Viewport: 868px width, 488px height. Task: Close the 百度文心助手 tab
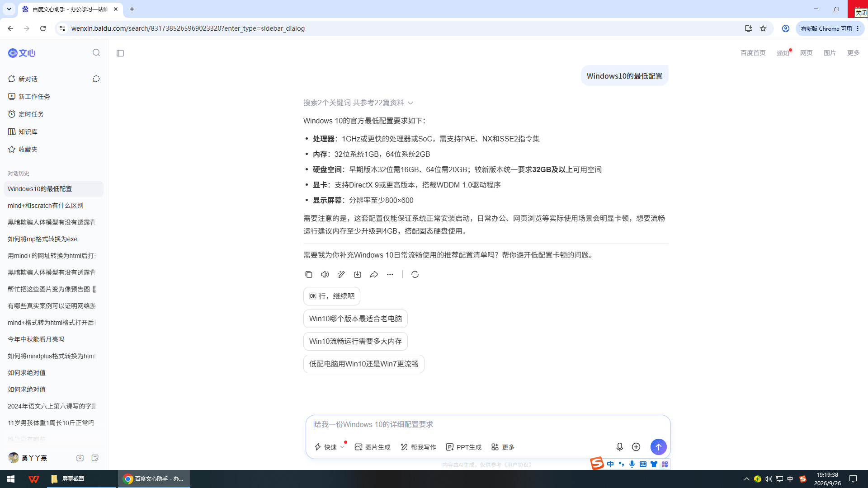pyautogui.click(x=116, y=9)
